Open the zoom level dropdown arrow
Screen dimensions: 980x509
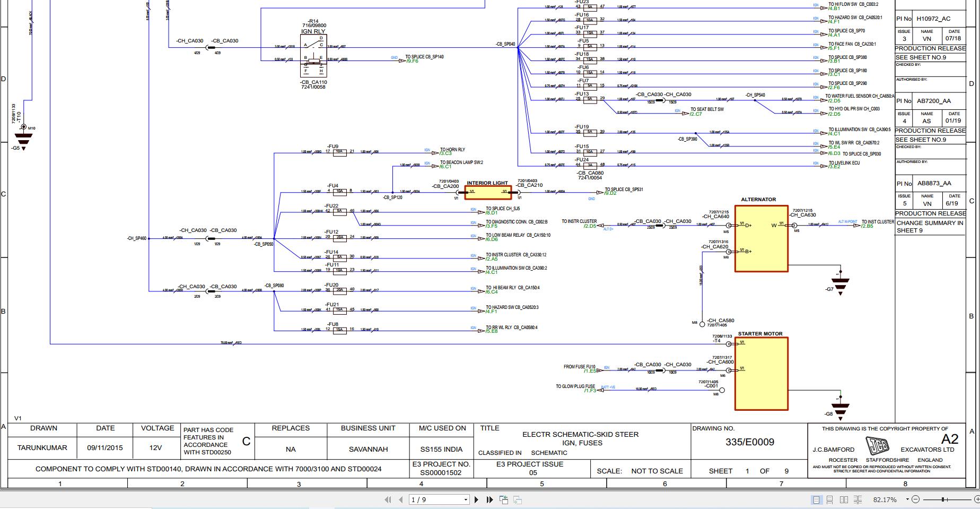(907, 499)
